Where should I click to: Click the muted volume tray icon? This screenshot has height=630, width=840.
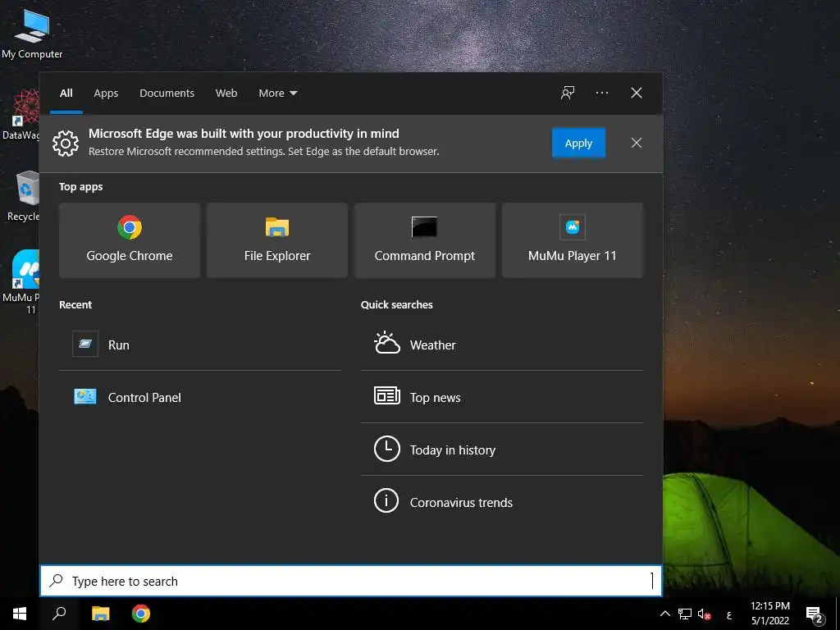click(x=704, y=614)
